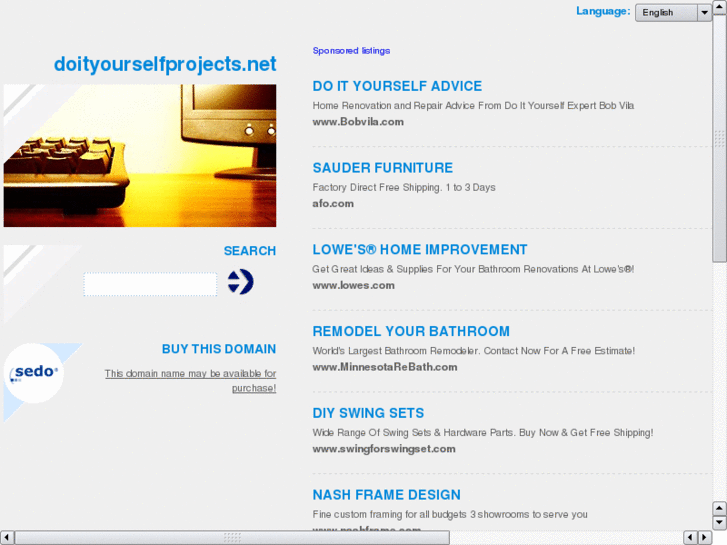Click the horizontal scrollbar left arrow at far left
Viewport: 727px width, 545px height.
(6, 538)
